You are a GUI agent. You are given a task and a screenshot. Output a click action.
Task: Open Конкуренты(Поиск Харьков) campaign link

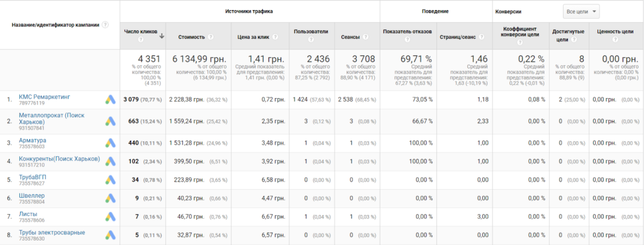tap(60, 159)
